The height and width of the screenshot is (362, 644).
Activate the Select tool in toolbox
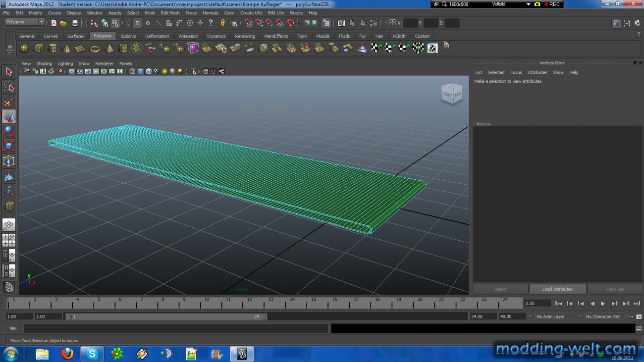pyautogui.click(x=9, y=72)
